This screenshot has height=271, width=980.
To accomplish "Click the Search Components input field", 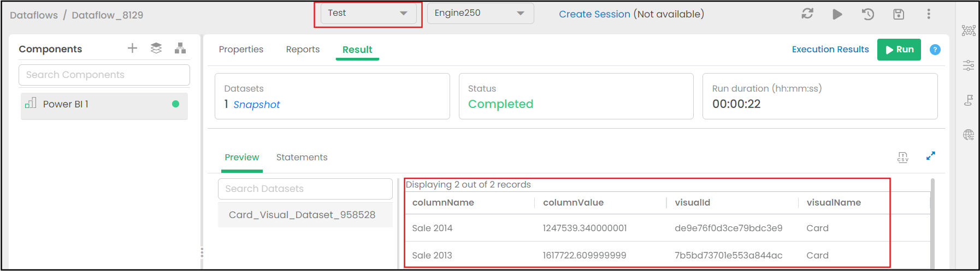I will click(104, 75).
